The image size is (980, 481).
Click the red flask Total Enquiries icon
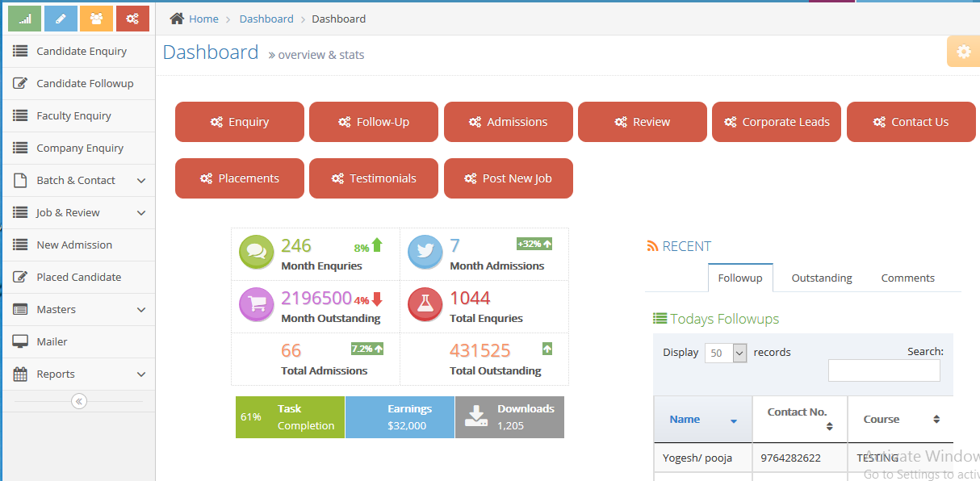coord(425,305)
